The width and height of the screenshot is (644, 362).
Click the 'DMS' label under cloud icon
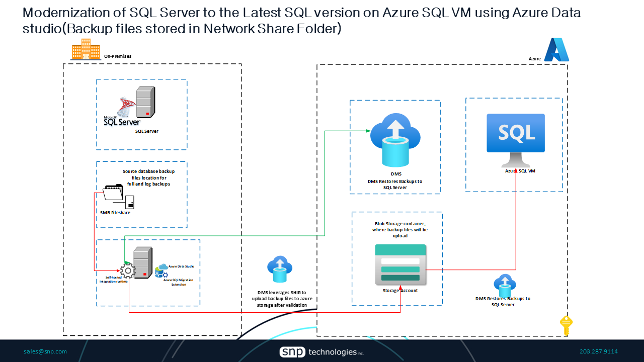tap(395, 174)
